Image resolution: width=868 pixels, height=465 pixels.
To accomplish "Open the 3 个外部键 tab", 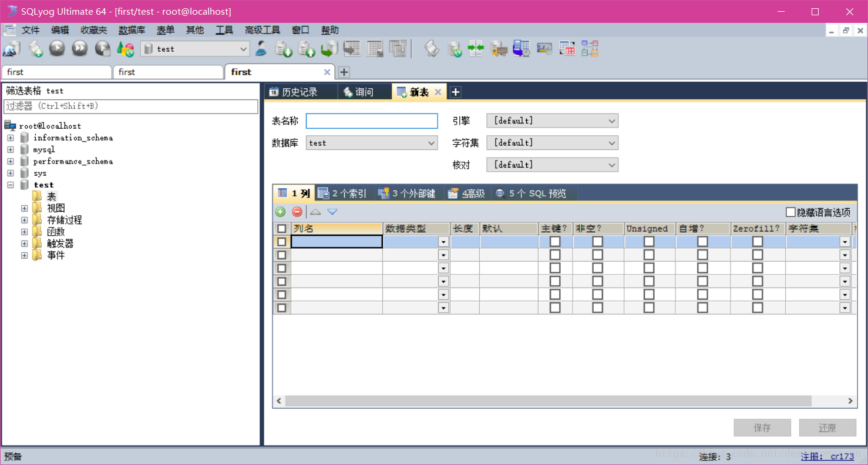I will click(x=406, y=193).
